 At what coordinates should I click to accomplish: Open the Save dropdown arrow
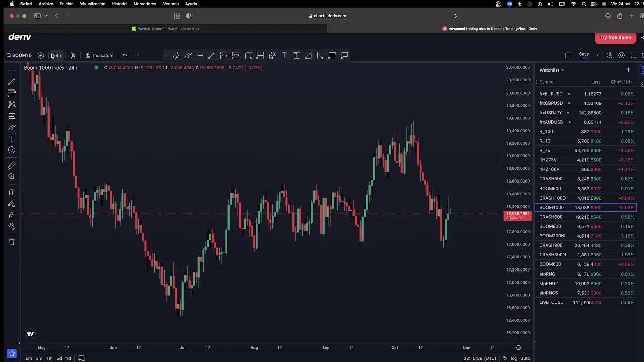pyautogui.click(x=597, y=55)
